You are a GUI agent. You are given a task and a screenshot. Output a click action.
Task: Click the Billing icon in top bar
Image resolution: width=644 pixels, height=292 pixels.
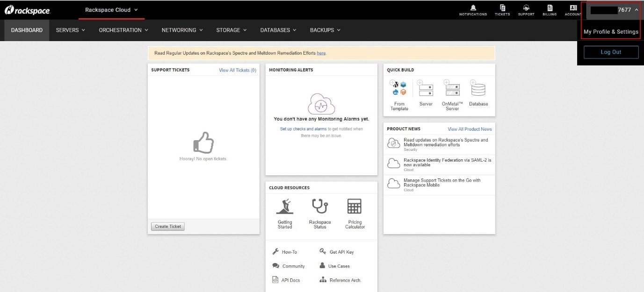pyautogui.click(x=550, y=10)
